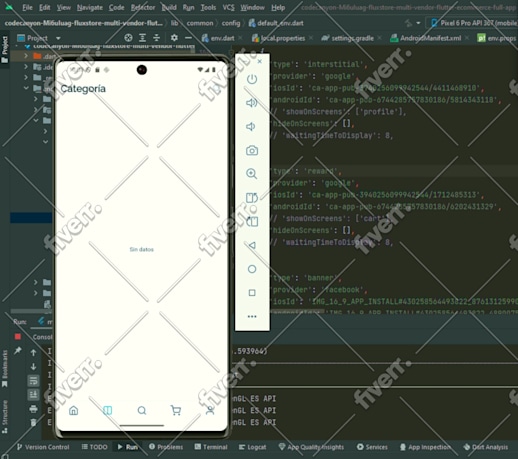518x459 pixels.
Task: Click the emulator back triangle button
Action: [x=252, y=245]
